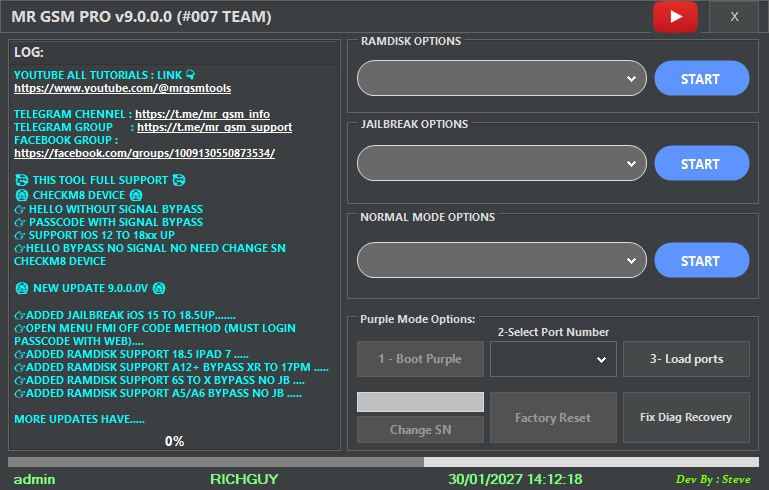Click the 'NORMAL MODE OPTIONS' group label

[428, 217]
